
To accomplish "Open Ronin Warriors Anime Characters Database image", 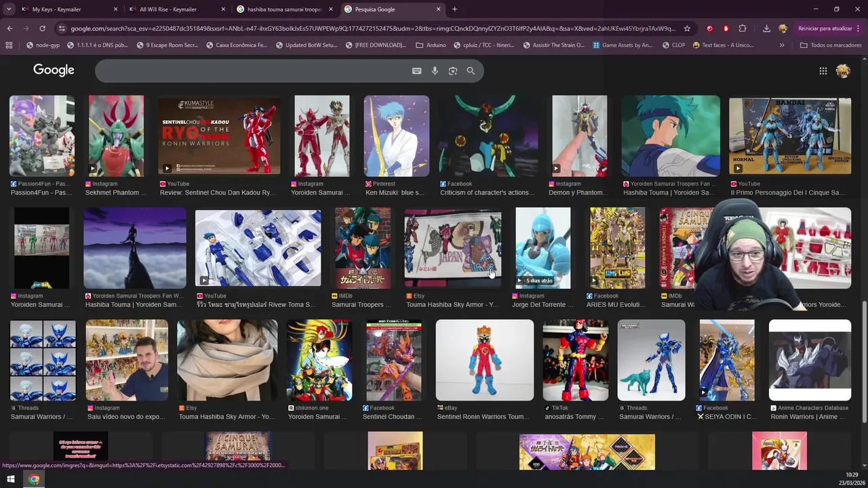I will coord(810,360).
